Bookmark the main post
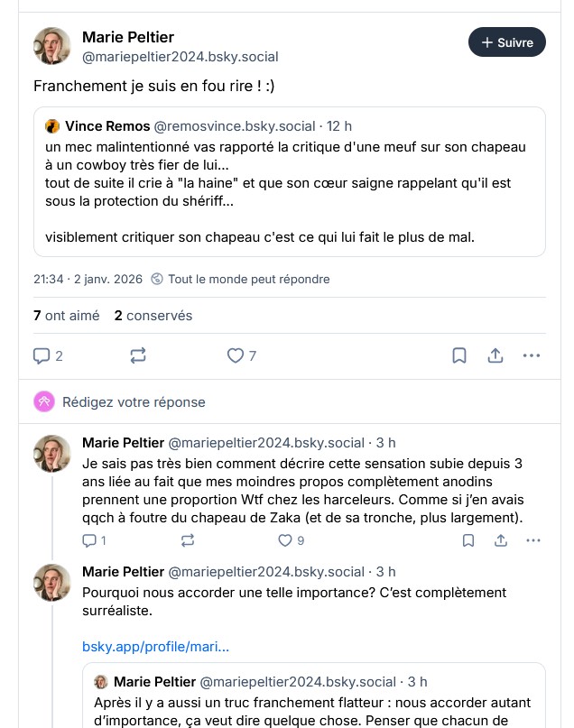 pyautogui.click(x=459, y=356)
